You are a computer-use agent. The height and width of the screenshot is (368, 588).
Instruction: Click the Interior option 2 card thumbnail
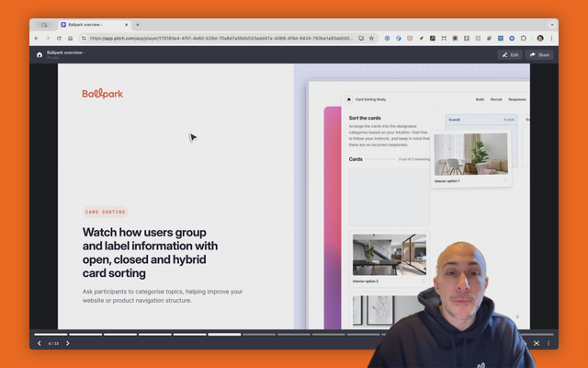(390, 255)
